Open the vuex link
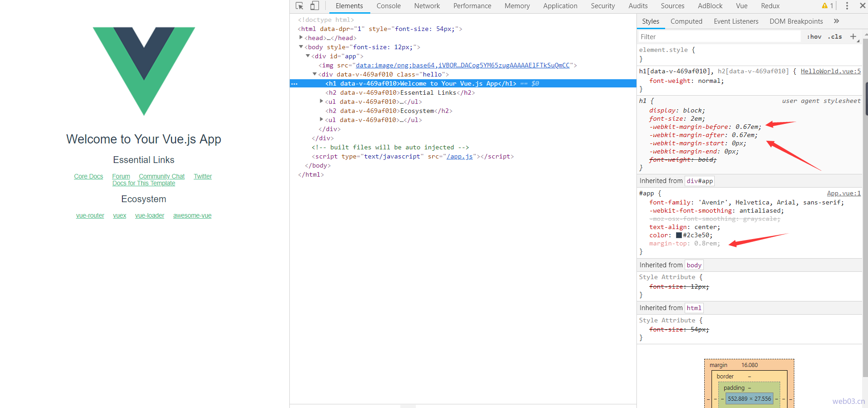This screenshot has height=408, width=868. (120, 215)
